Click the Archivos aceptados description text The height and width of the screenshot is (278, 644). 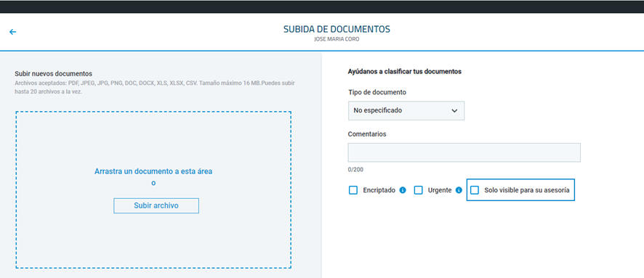point(155,87)
